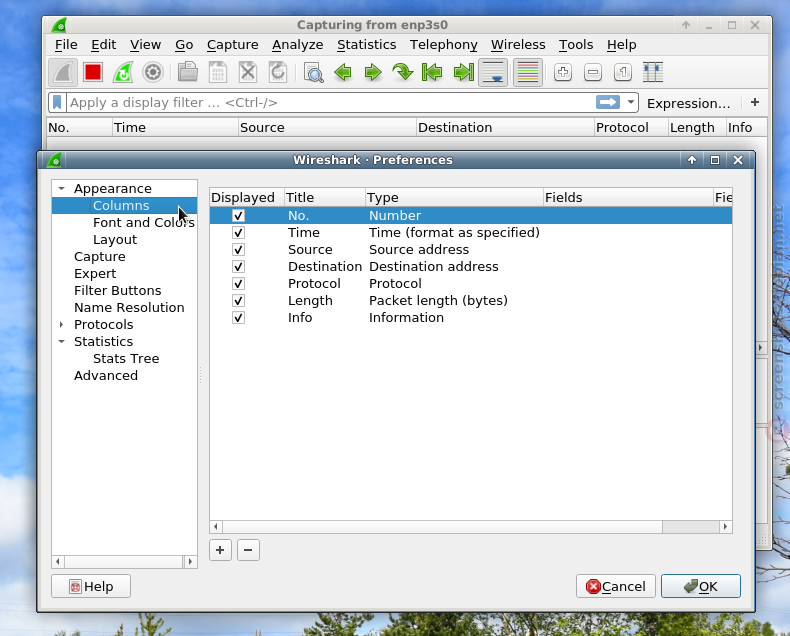Click the Help button in Preferences
Image resolution: width=790 pixels, height=636 pixels.
click(x=91, y=586)
